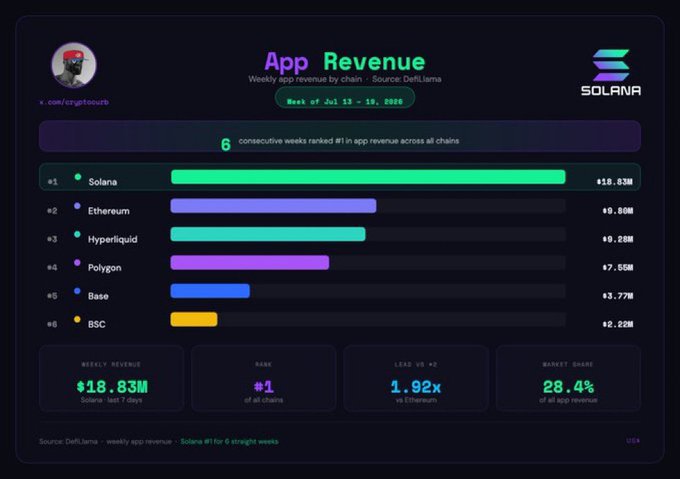Select the Polygon chain name
Viewport: 680px width, 479px height.
(x=105, y=268)
